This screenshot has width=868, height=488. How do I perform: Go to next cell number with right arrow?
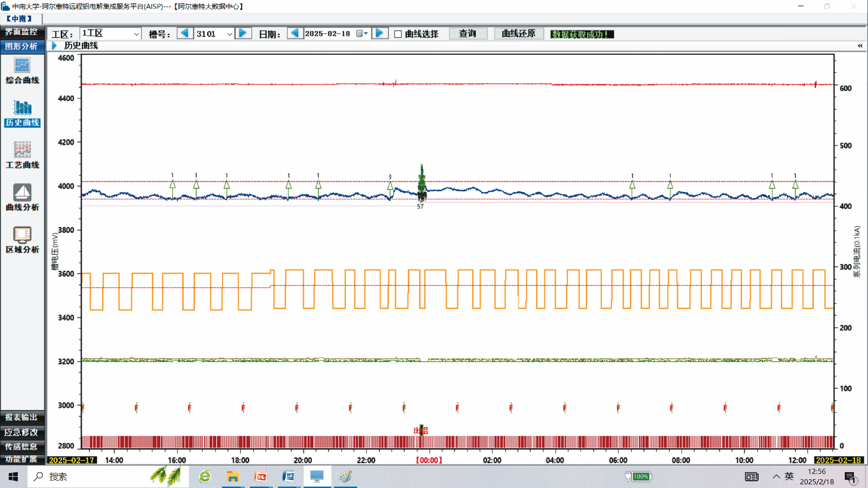[x=243, y=33]
